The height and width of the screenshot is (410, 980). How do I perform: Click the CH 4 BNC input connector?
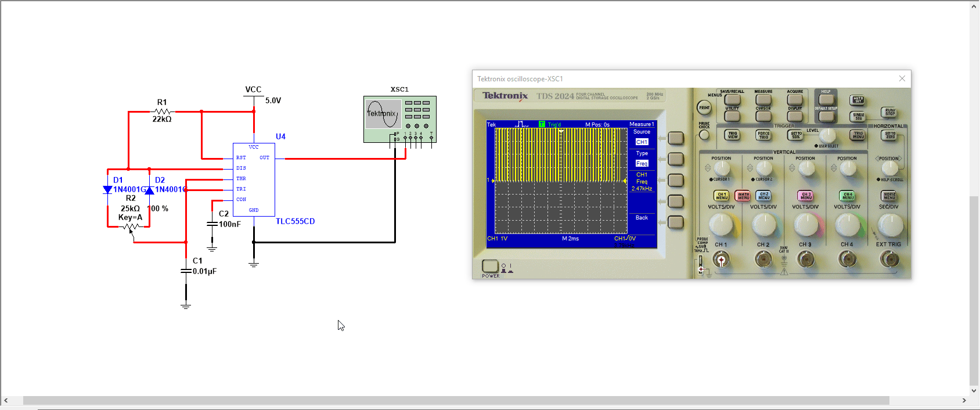(x=848, y=260)
